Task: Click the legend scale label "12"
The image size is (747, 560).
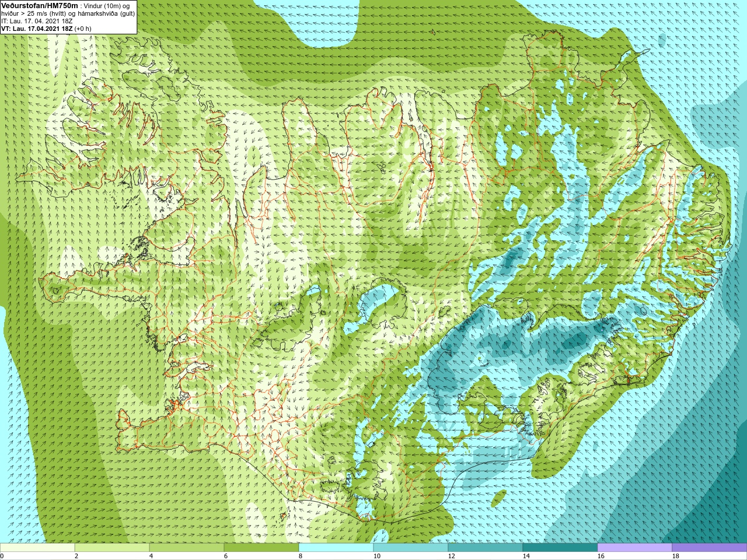Action: pyautogui.click(x=452, y=556)
